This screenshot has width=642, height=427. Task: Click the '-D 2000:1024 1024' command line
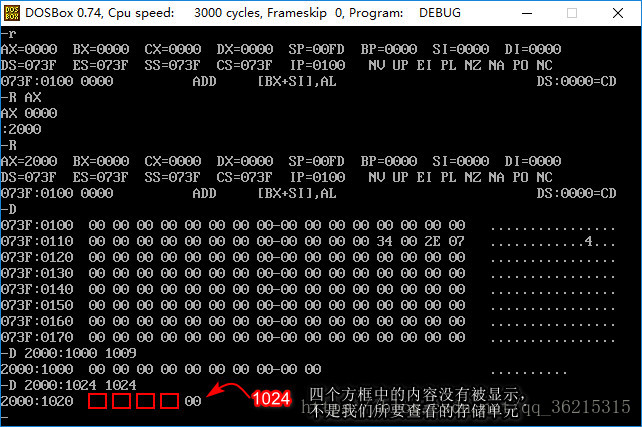[69, 385]
